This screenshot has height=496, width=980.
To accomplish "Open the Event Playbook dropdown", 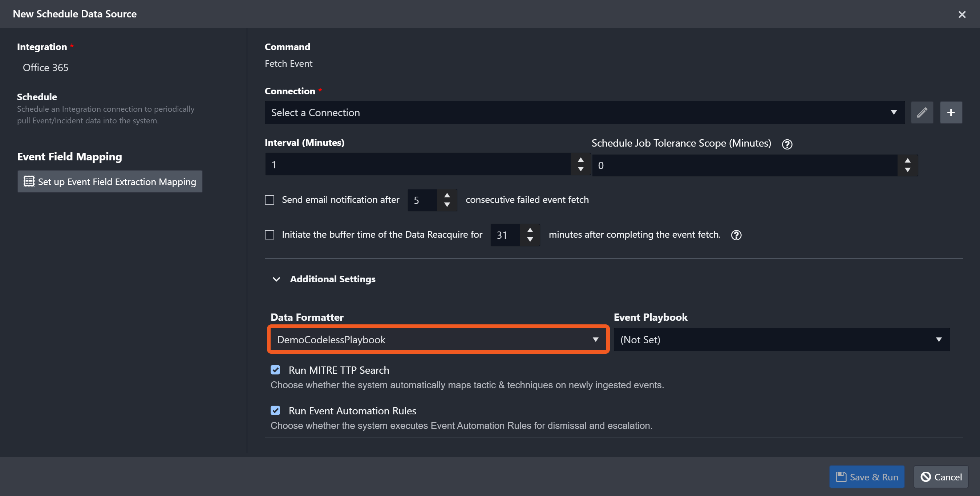I will point(781,339).
